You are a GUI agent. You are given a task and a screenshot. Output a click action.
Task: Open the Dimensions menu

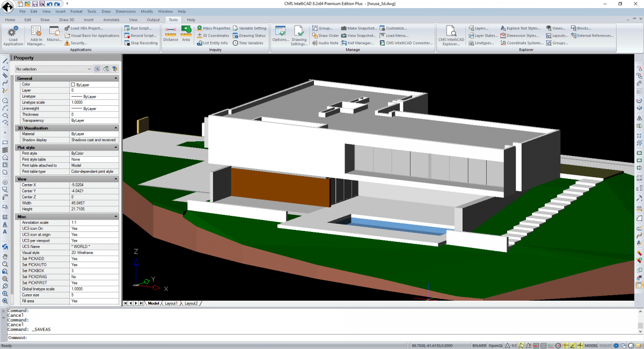[x=125, y=11]
